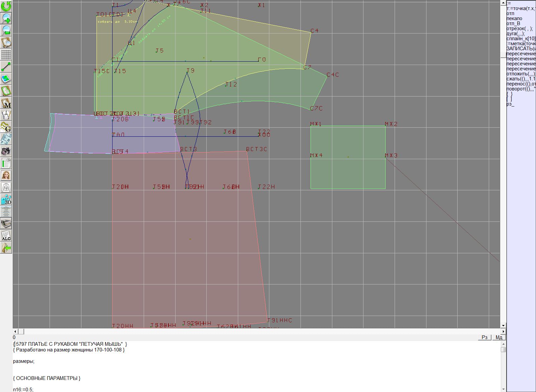Select the zoom in magnifier tool
Image resolution: width=536 pixels, height=392 pixels.
coord(6,18)
